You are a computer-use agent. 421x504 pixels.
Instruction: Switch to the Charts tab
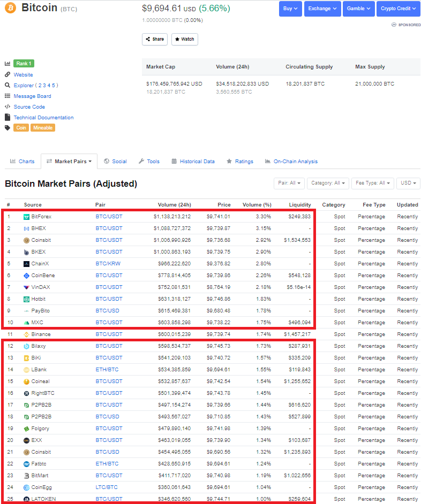pos(22,162)
